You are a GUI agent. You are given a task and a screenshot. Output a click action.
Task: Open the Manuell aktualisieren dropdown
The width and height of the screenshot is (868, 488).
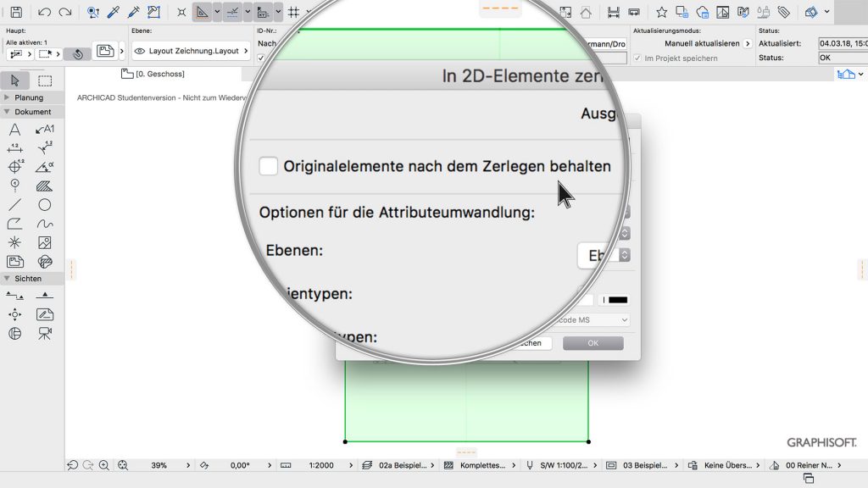(x=704, y=42)
